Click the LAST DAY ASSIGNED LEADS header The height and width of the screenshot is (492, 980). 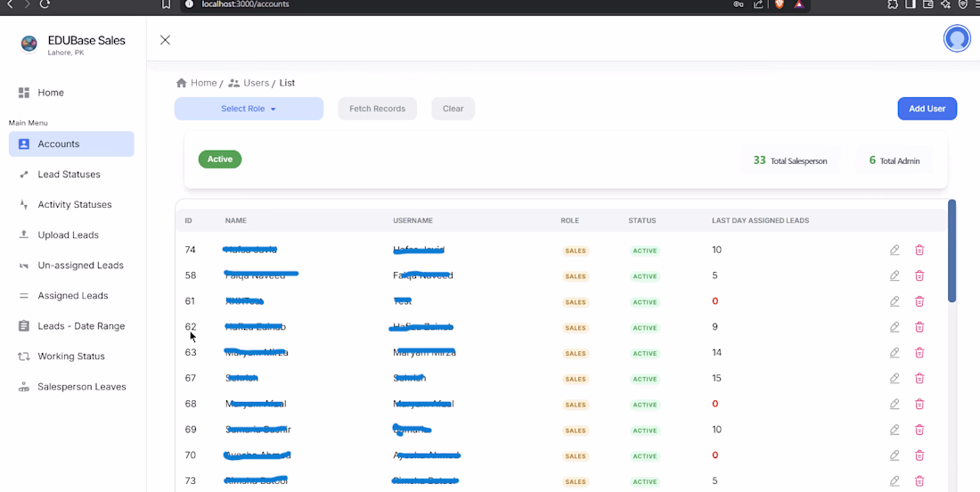761,221
